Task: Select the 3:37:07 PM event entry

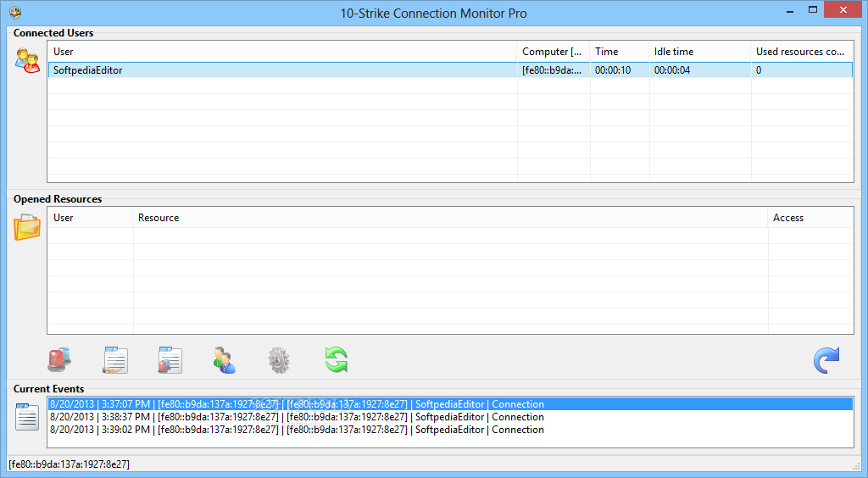Action: [x=450, y=404]
